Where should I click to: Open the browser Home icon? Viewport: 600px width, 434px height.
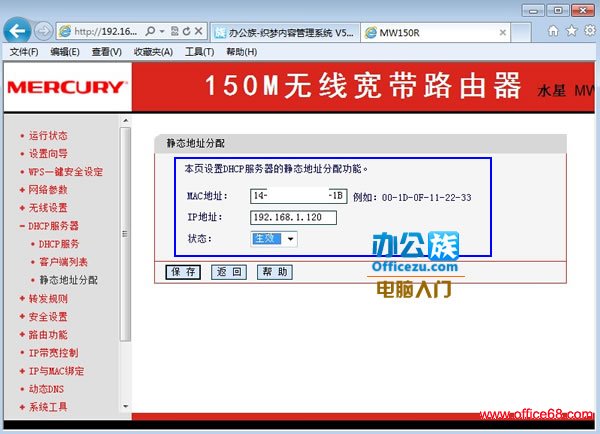pyautogui.click(x=553, y=31)
